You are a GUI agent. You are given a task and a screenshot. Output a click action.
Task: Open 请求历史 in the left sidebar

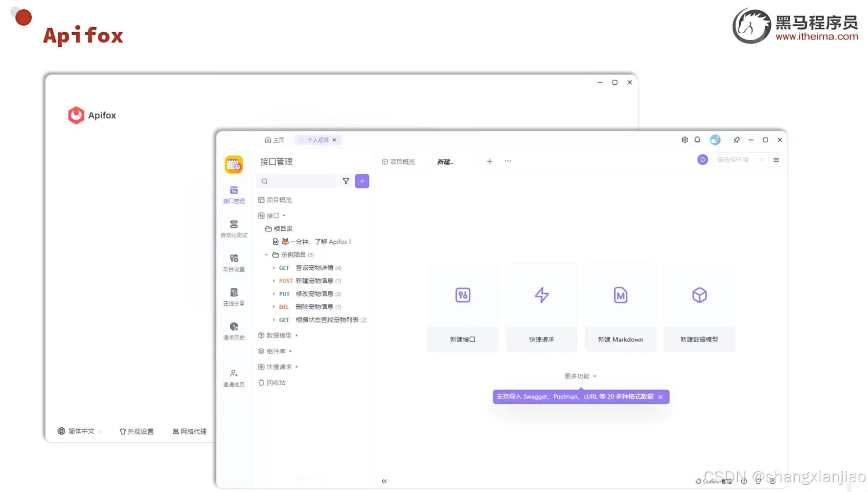234,331
